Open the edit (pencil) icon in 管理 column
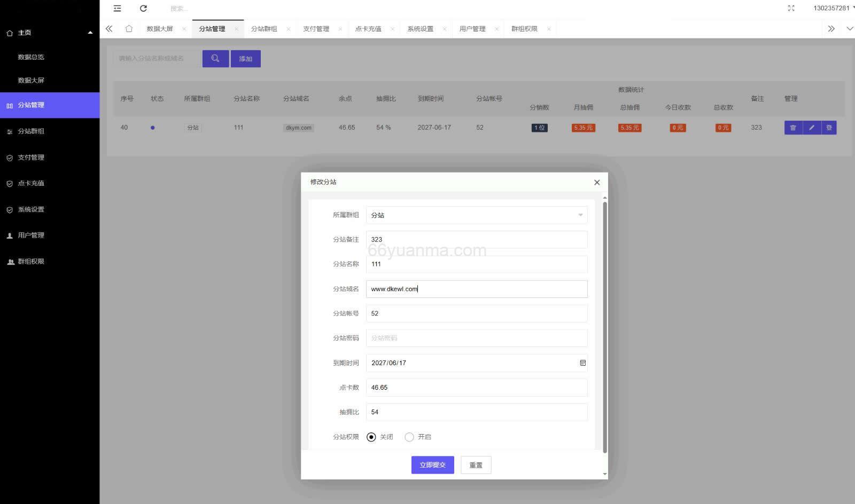Image resolution: width=855 pixels, height=504 pixels. [x=811, y=128]
